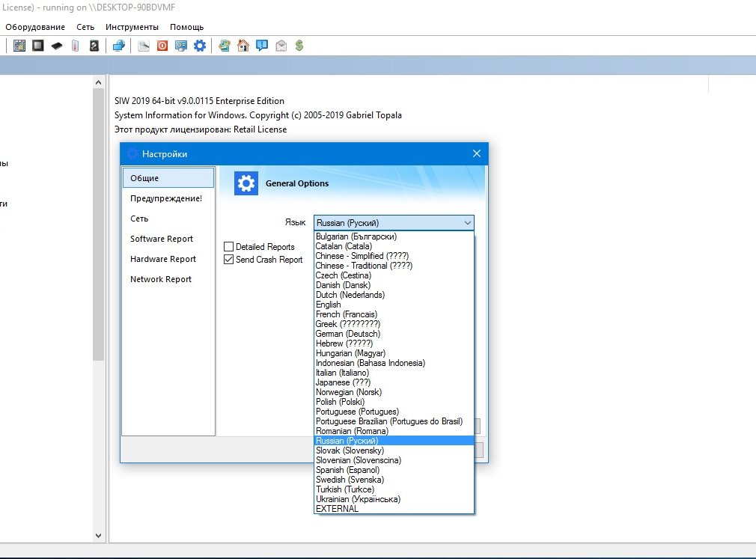This screenshot has height=559, width=756.
Task: Select the Greek language entry
Action: pos(394,324)
